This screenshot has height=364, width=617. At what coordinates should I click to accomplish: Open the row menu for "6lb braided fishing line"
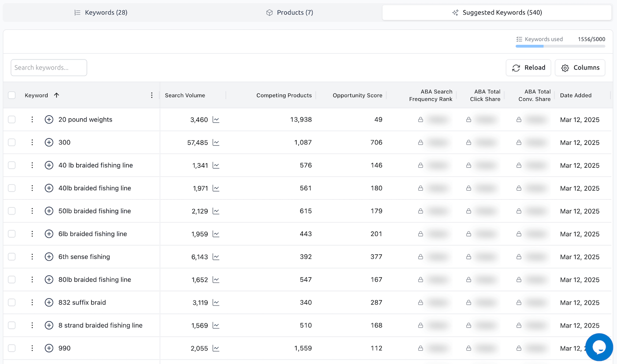(x=32, y=234)
